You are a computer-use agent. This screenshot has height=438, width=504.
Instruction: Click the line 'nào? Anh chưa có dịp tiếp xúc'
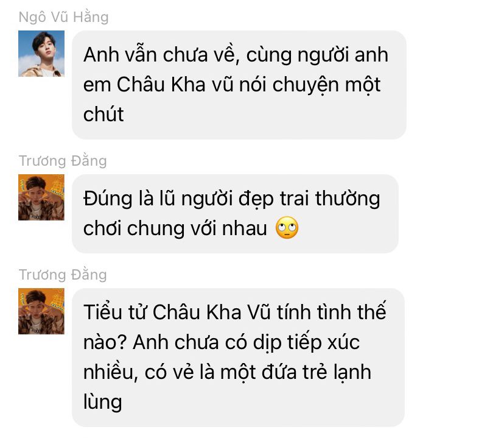point(222,342)
